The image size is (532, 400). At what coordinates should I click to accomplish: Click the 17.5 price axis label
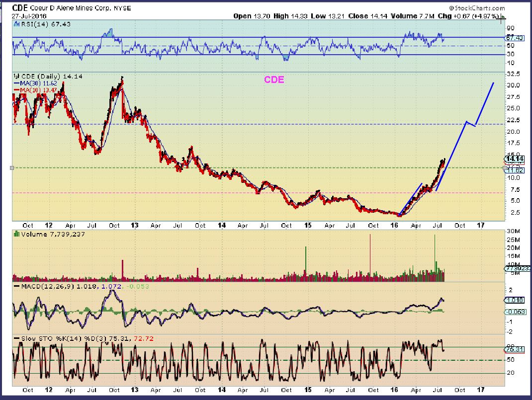pyautogui.click(x=513, y=143)
